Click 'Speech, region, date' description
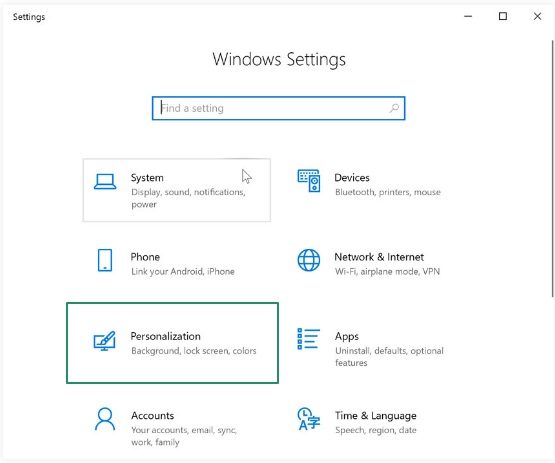 tap(376, 430)
